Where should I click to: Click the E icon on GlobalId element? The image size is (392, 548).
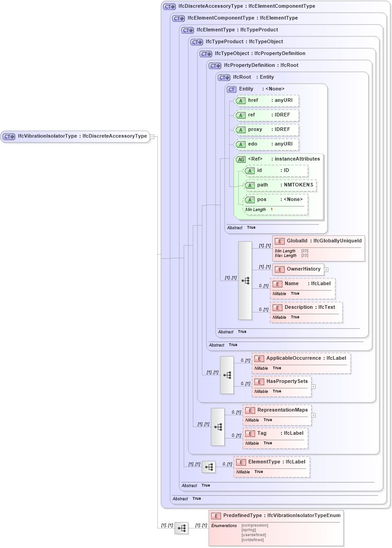coord(279,241)
